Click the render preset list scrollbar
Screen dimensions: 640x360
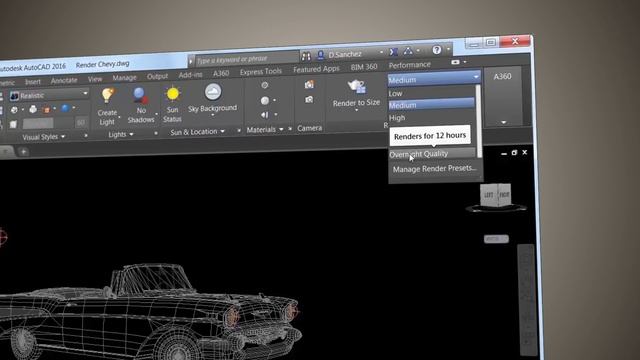(479, 121)
